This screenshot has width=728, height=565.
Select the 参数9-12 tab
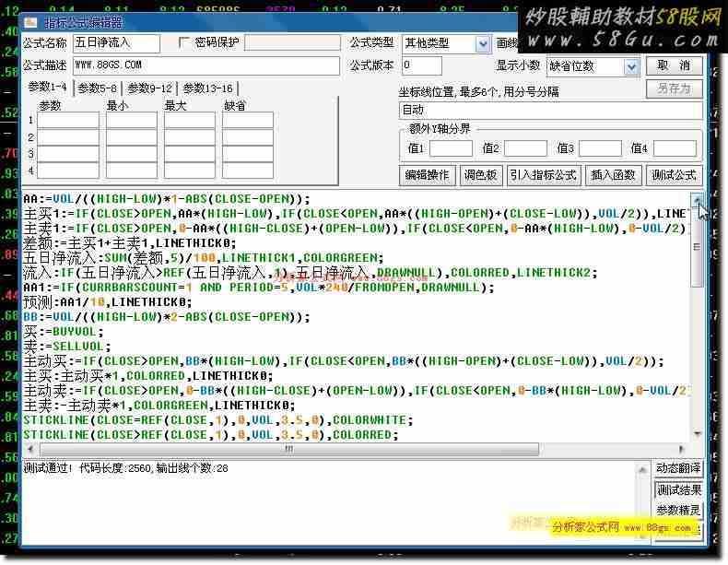tap(149, 88)
